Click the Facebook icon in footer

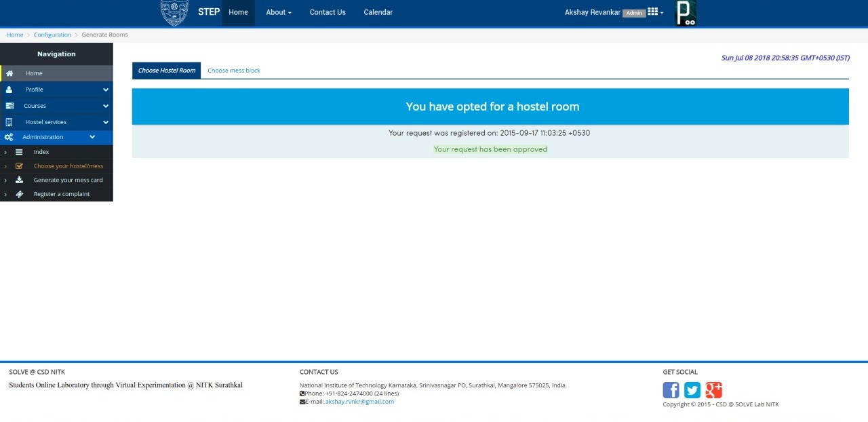coord(671,390)
